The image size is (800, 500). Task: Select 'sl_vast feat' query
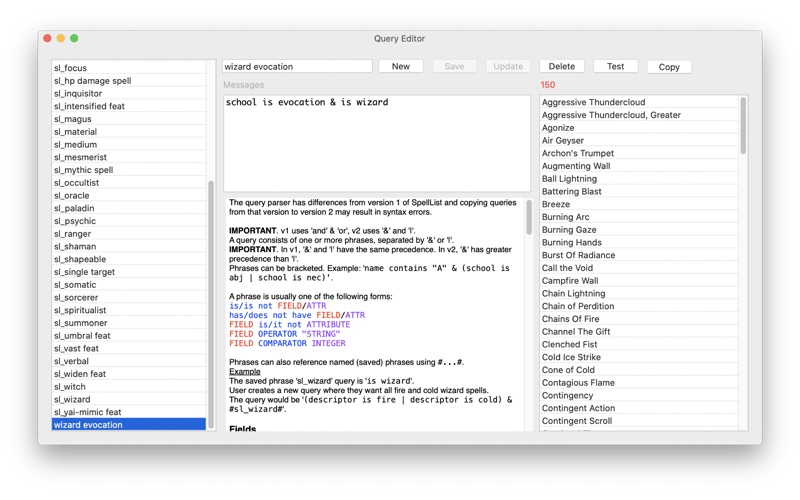[129, 348]
